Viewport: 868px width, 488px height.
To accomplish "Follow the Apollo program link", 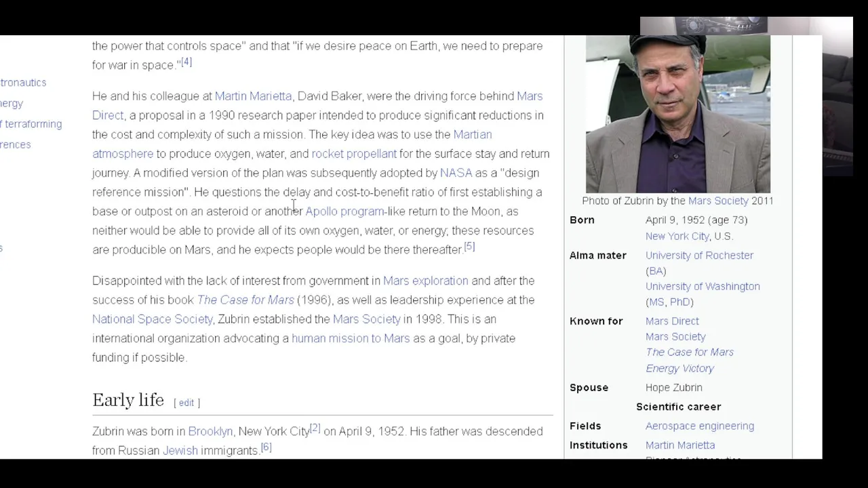I will [344, 211].
